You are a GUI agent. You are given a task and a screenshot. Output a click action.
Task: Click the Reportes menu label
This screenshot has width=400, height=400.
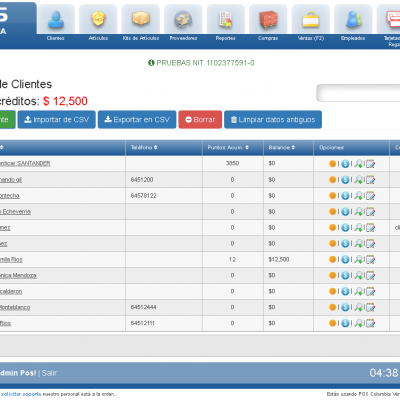tap(226, 38)
